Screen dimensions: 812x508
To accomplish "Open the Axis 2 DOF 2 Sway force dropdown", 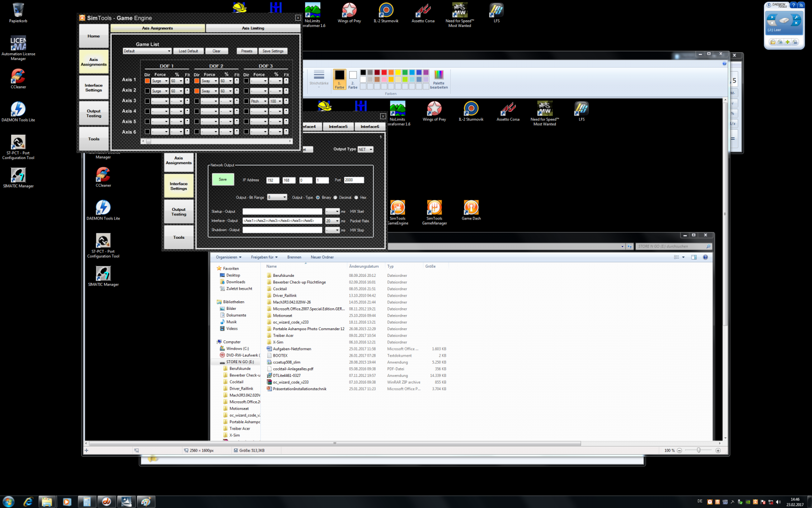I will (209, 91).
